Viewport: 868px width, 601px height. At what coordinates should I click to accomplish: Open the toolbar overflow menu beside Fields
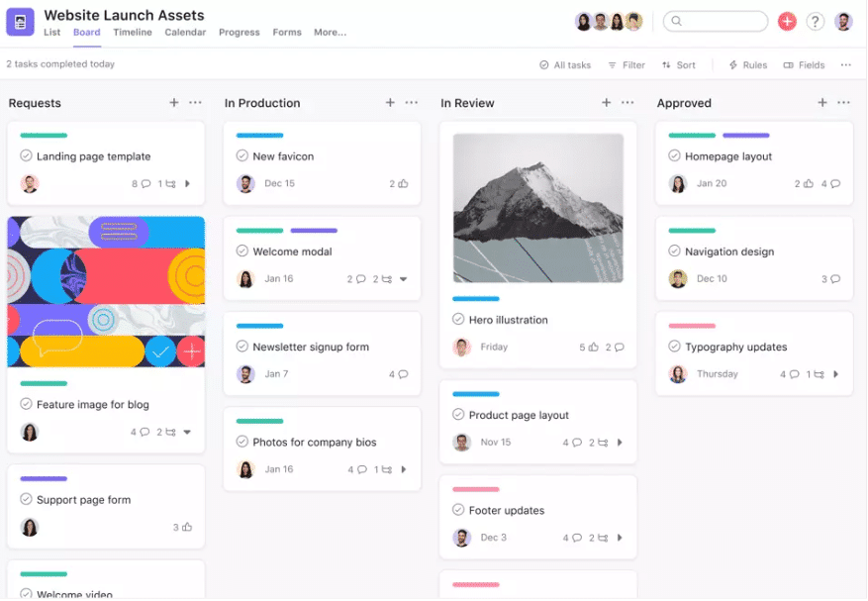click(x=846, y=65)
